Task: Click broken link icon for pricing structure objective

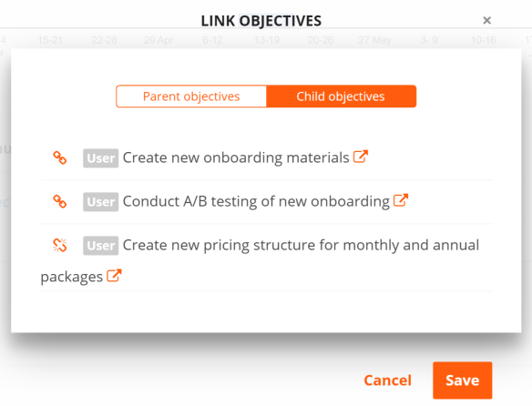Action: 60,245
